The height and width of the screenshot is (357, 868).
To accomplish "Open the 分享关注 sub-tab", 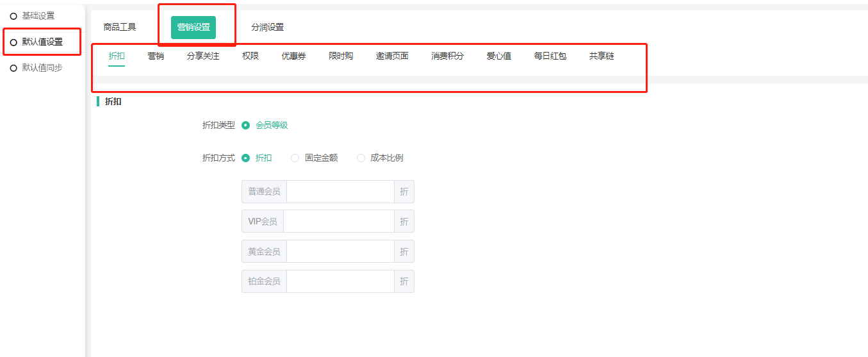I will point(203,56).
